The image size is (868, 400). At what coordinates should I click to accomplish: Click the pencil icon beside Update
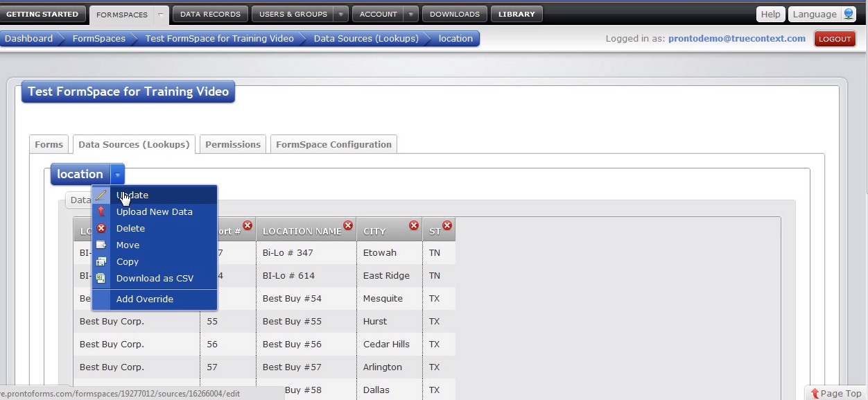[101, 195]
